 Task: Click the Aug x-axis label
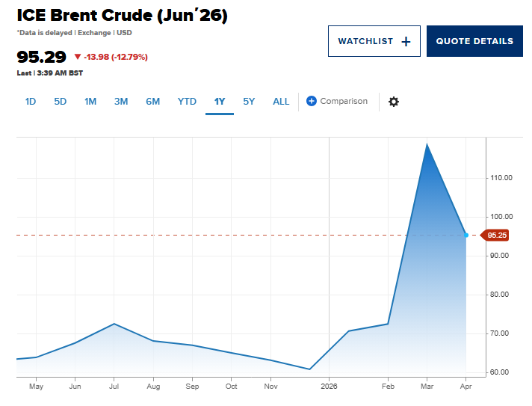click(x=153, y=387)
